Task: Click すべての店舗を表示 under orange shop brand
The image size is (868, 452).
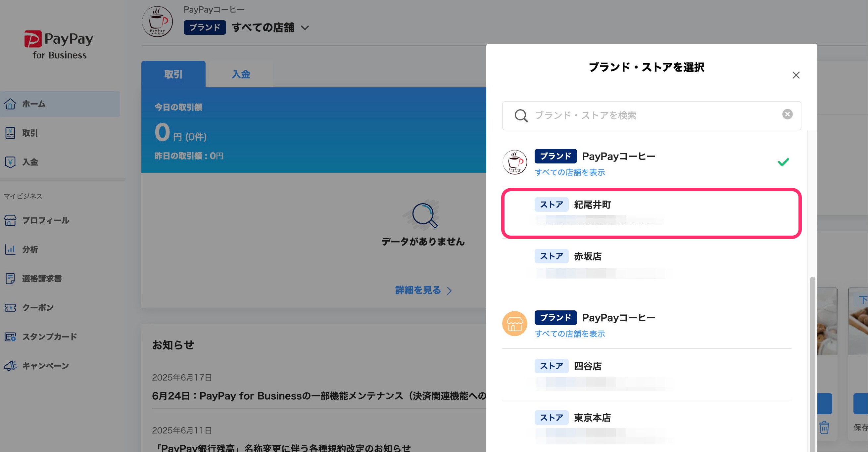Action: pyautogui.click(x=570, y=334)
